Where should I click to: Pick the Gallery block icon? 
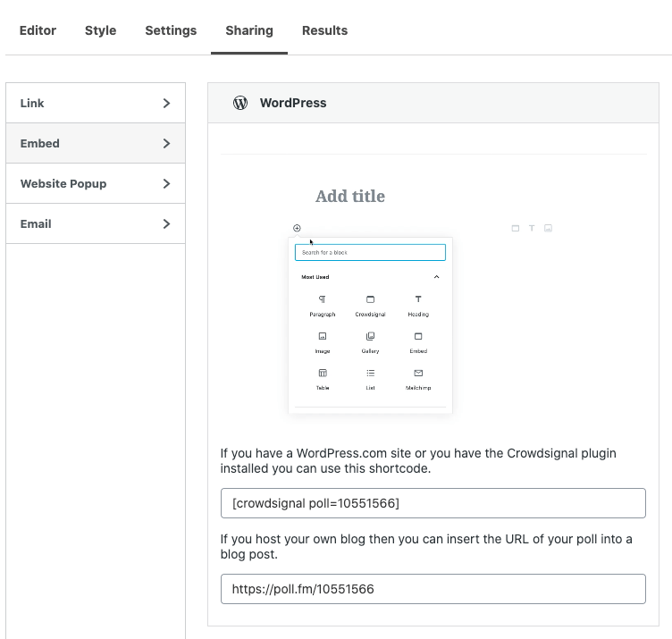(x=370, y=337)
